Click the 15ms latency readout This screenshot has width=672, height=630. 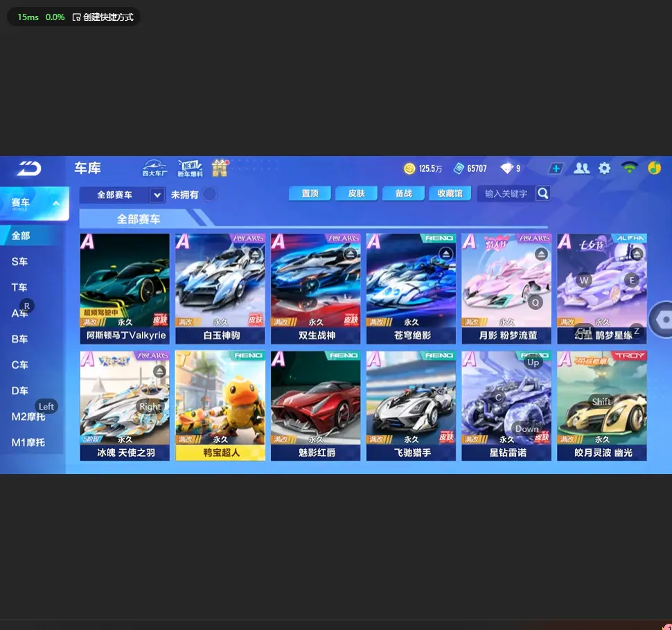(x=28, y=17)
